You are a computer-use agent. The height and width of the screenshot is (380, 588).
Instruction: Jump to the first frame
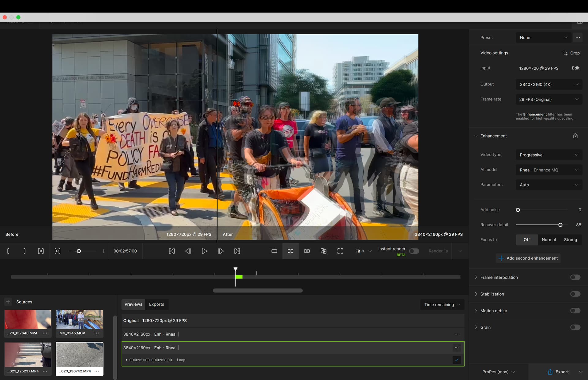tap(172, 251)
